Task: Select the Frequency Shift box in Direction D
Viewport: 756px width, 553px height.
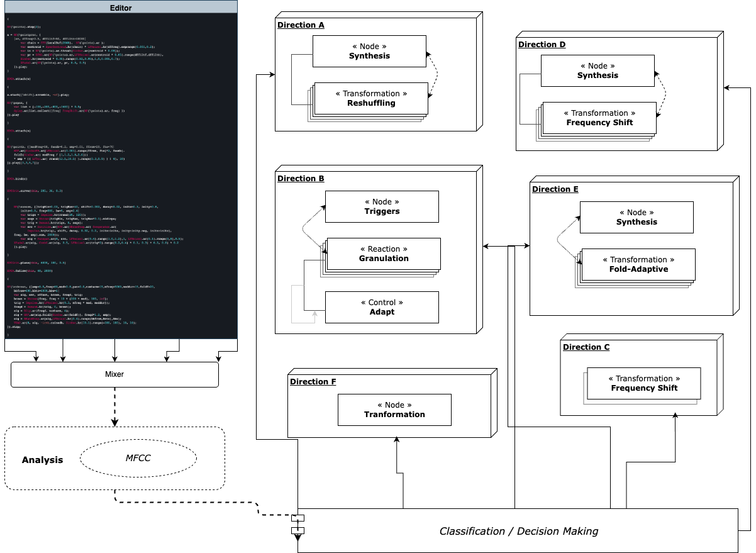Action: click(x=599, y=118)
